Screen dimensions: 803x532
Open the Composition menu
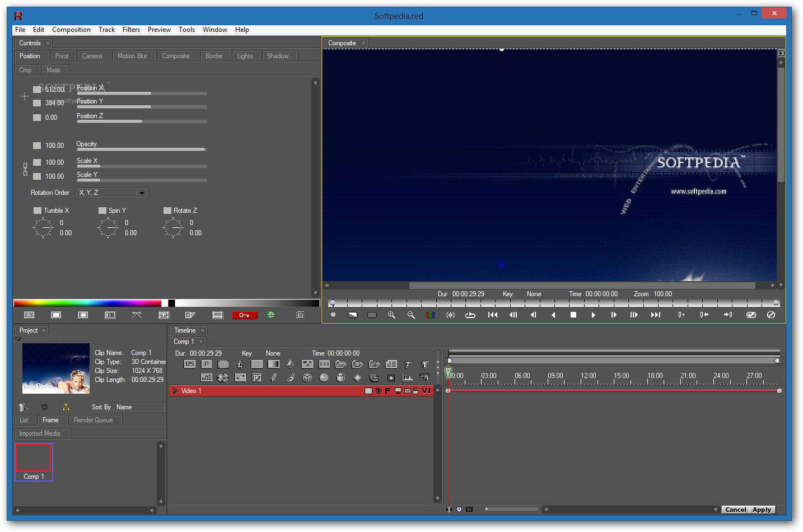pos(71,30)
